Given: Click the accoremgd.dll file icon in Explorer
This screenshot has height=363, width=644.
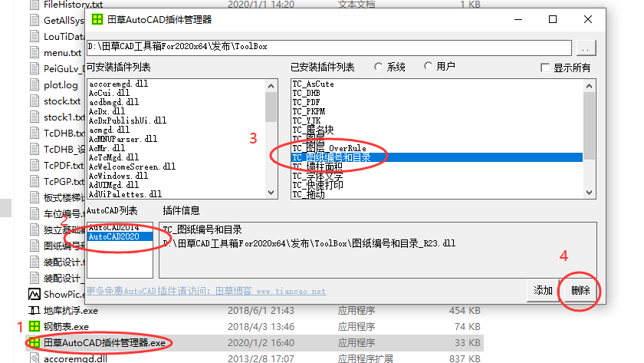Looking at the screenshot, I should pos(34,358).
